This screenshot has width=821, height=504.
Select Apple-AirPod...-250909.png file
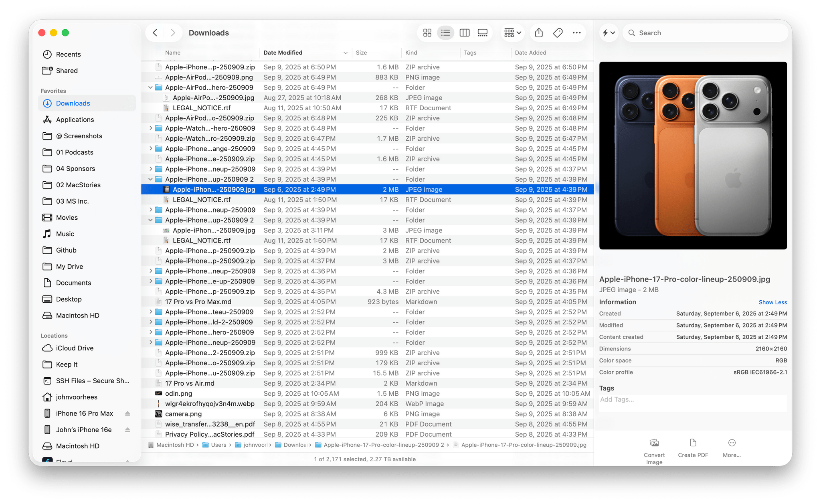point(367,77)
